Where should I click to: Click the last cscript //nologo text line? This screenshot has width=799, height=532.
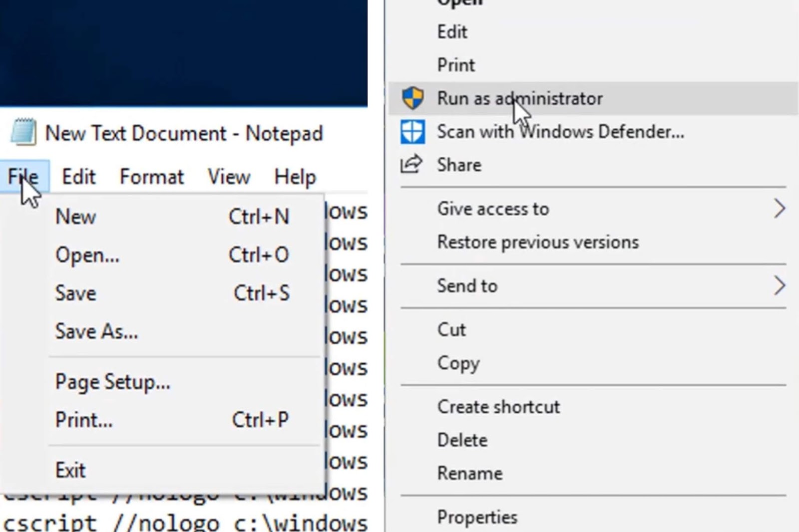(x=185, y=523)
